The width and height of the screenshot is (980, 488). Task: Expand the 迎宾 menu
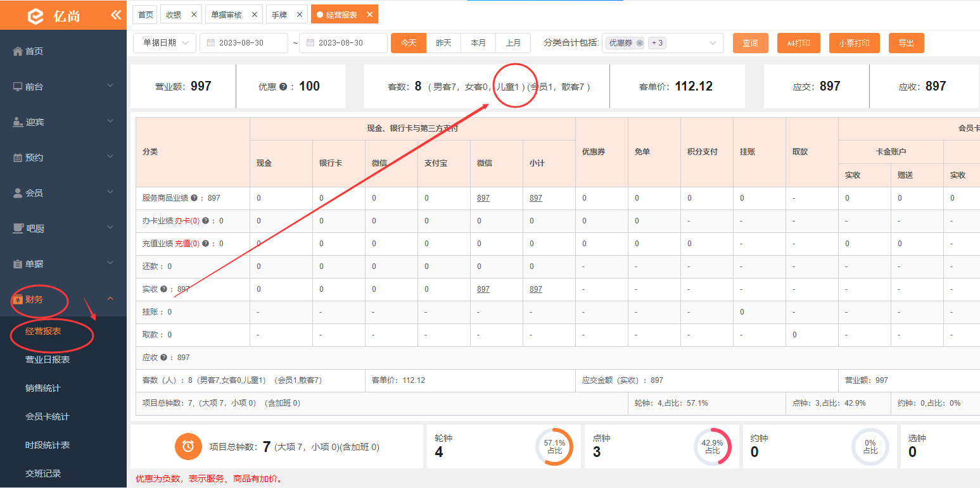tap(63, 122)
